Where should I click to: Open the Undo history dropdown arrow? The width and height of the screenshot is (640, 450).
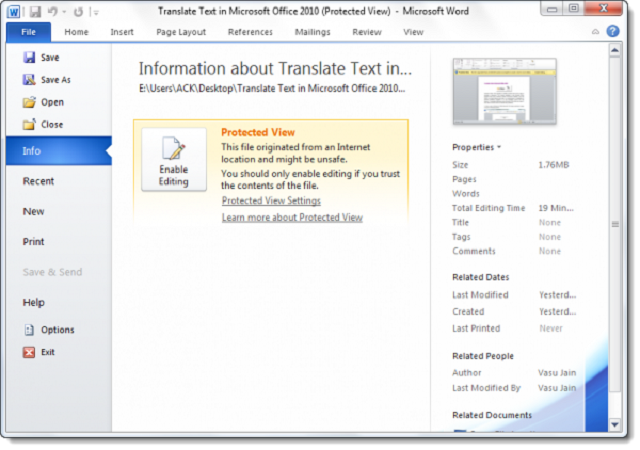point(64,12)
